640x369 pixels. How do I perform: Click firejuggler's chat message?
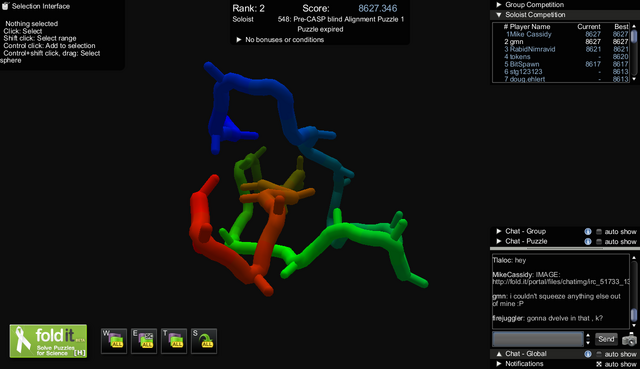click(x=547, y=318)
